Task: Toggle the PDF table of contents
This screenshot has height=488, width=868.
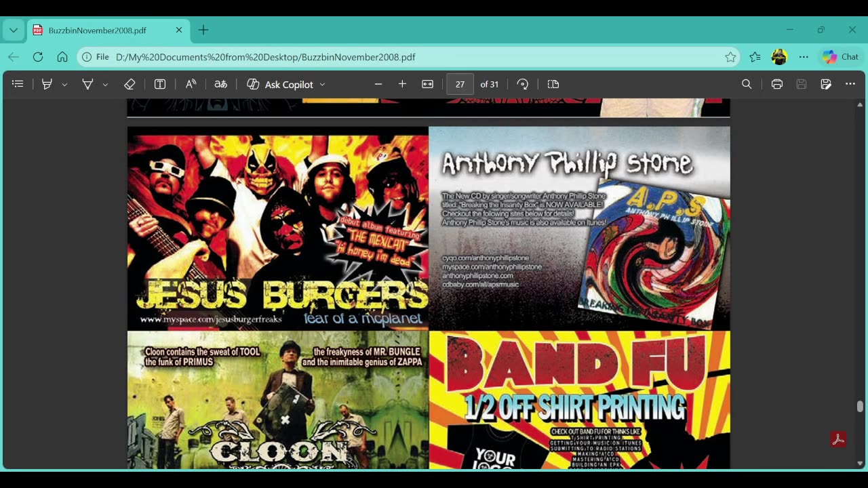Action: tap(18, 84)
